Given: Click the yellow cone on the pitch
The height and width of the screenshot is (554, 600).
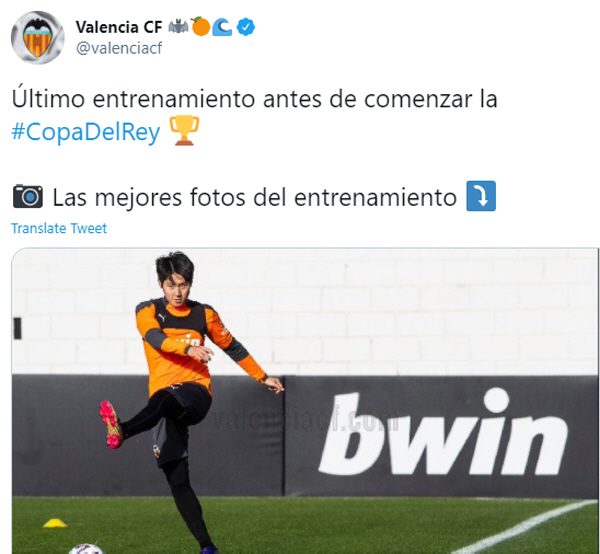Looking at the screenshot, I should pyautogui.click(x=55, y=523).
